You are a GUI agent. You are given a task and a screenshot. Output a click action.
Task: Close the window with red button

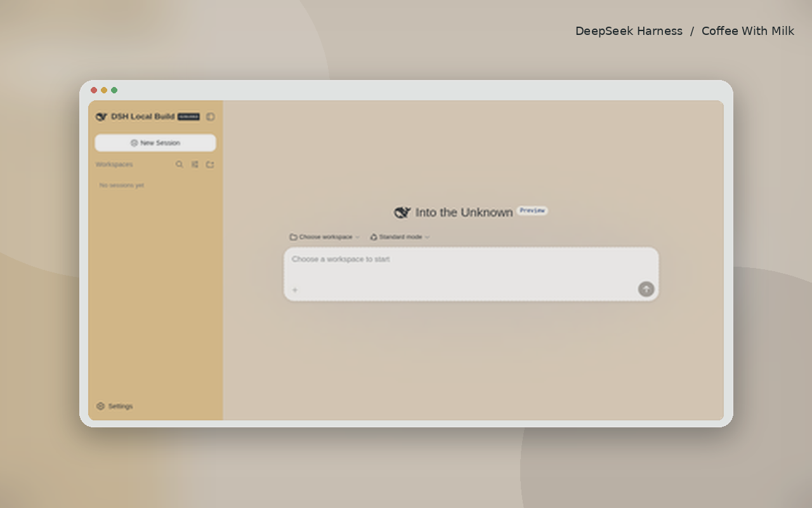coord(94,90)
